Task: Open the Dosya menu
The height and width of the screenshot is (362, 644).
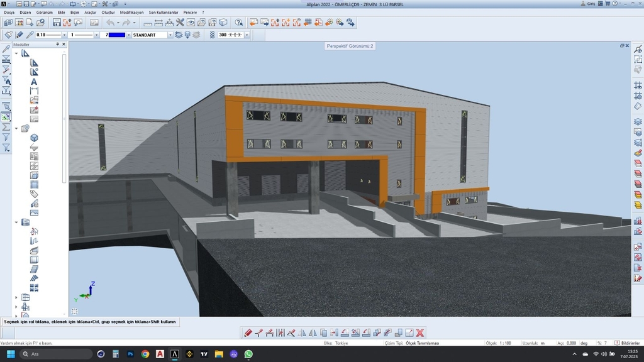Action: pyautogui.click(x=9, y=12)
